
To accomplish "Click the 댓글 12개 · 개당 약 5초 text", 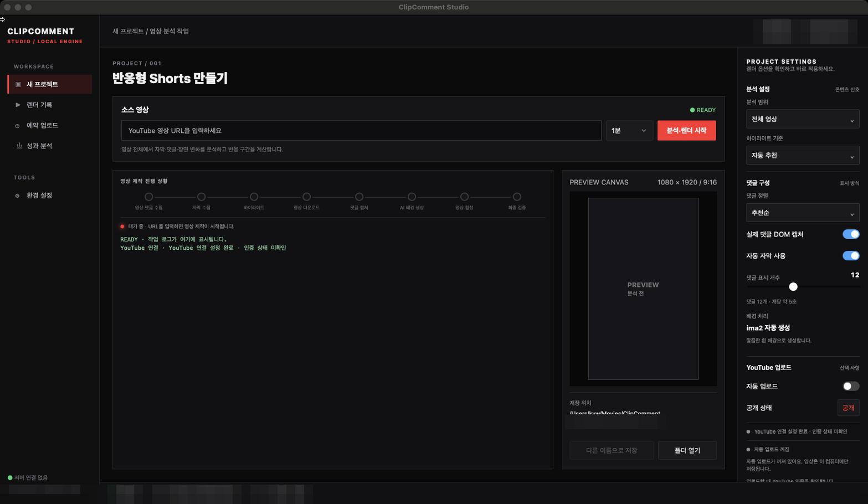I will tap(771, 302).
